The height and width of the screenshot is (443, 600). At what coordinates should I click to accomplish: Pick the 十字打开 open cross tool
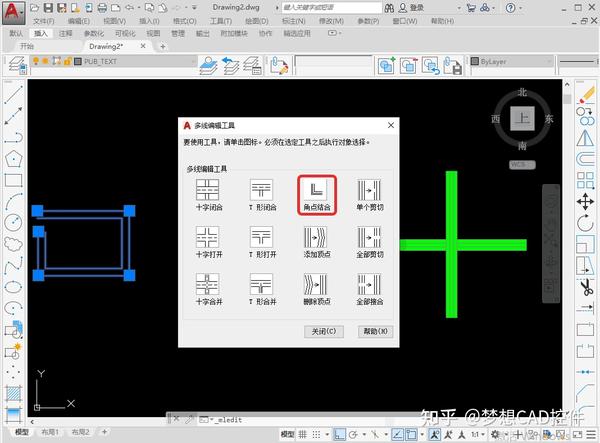(x=207, y=237)
